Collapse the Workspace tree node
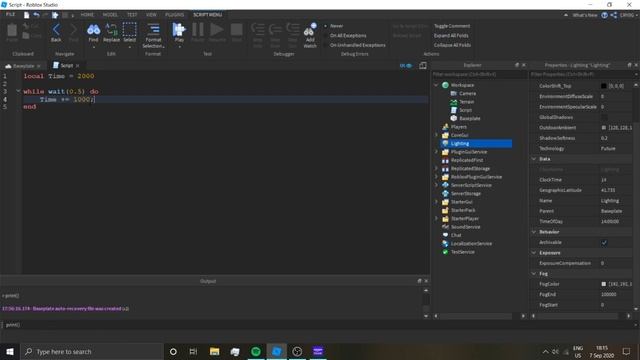This screenshot has width=640, height=360. 436,85
